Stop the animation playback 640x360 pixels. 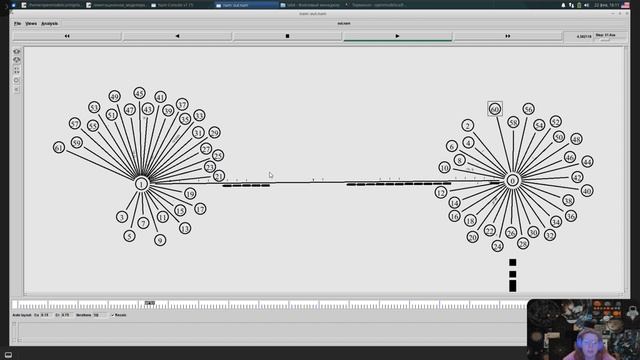[287, 36]
